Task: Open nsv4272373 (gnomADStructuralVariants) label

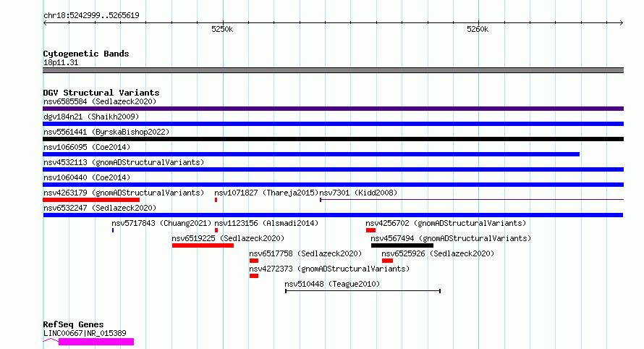Action: [x=329, y=269]
